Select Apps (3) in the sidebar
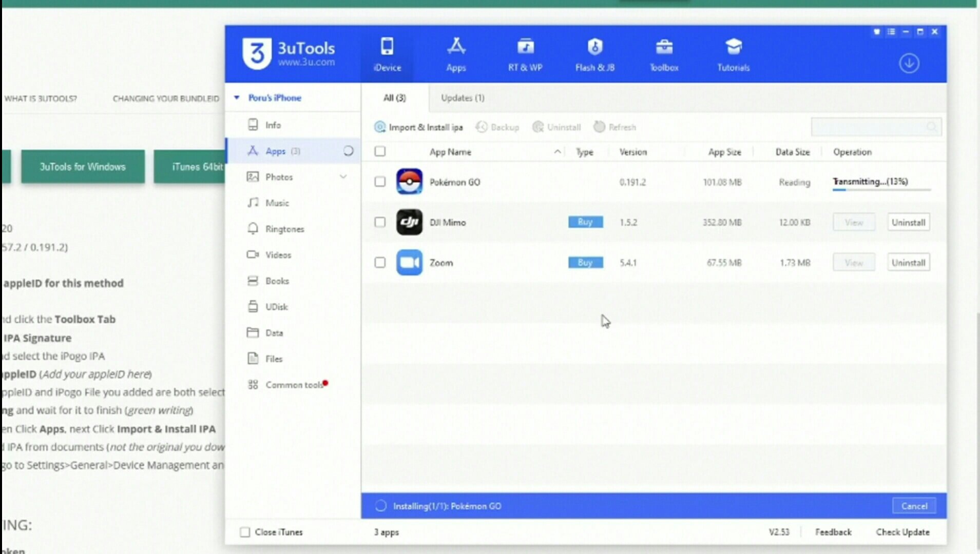 tap(293, 151)
